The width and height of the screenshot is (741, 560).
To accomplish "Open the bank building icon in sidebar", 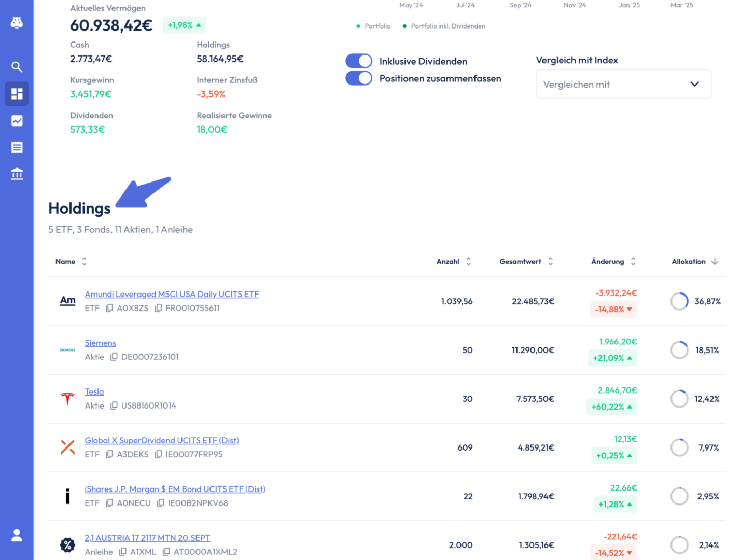I will (x=17, y=174).
